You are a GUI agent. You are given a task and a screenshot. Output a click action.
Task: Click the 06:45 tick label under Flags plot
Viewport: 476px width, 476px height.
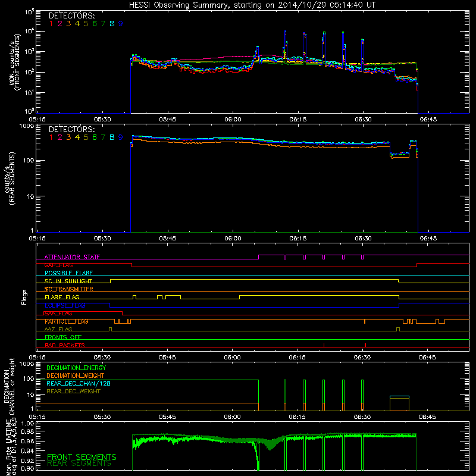point(427,358)
